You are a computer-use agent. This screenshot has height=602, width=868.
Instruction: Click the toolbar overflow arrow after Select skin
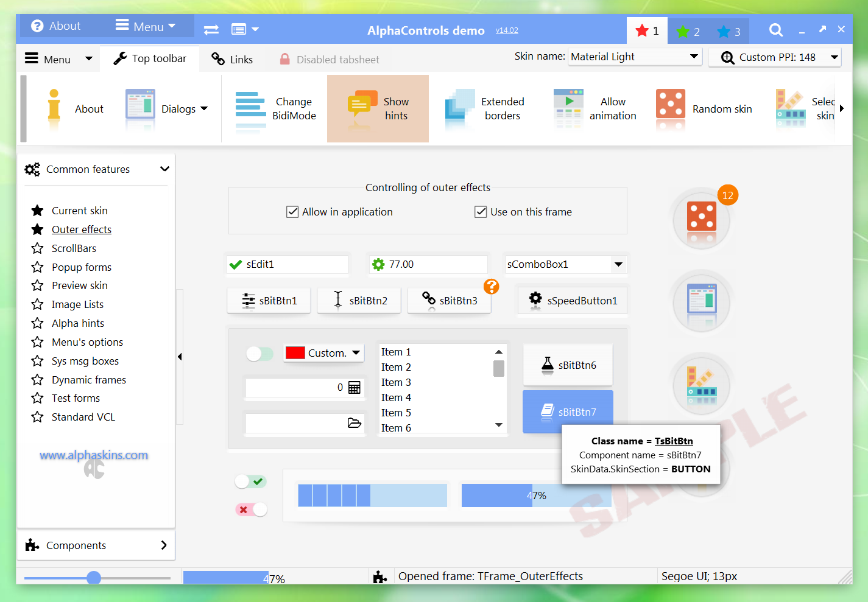click(842, 108)
